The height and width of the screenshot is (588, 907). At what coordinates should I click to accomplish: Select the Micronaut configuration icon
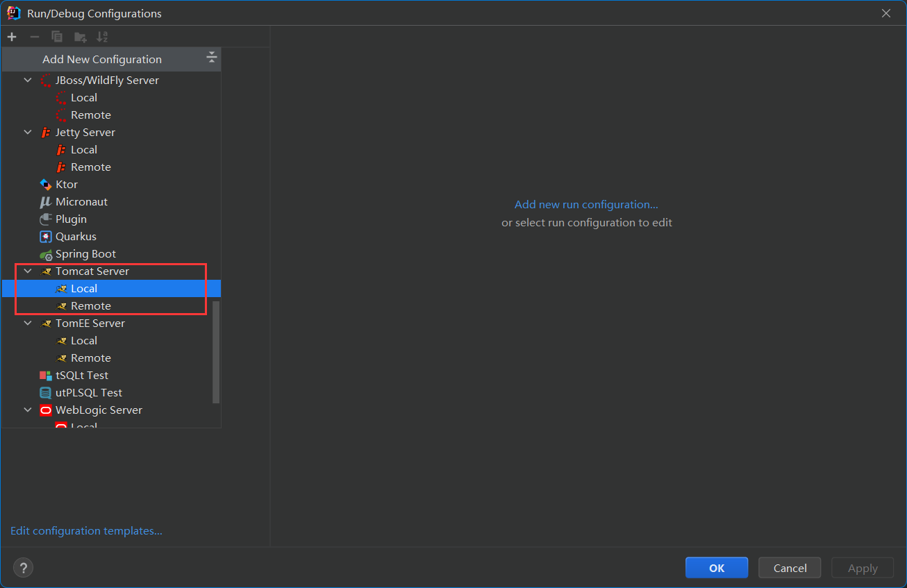point(46,202)
